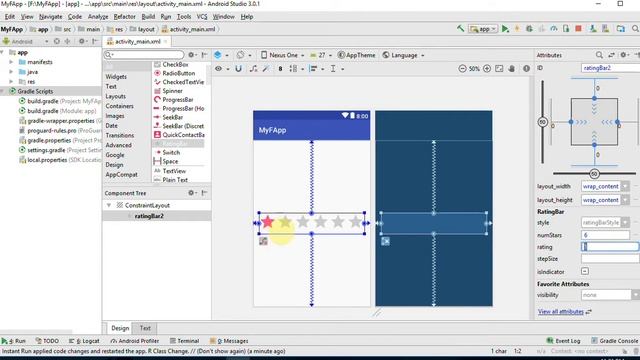Viewport: 640px width, 360px height.
Task: Expand the manifests folder
Action: click(x=11, y=62)
